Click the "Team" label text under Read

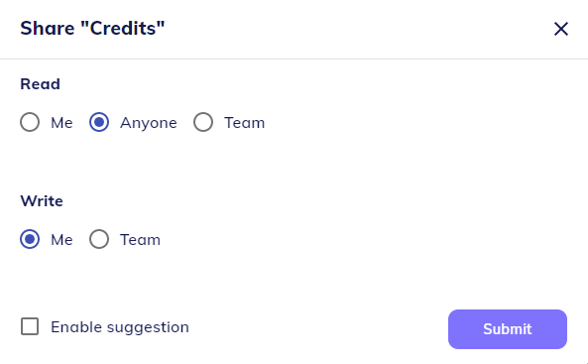245,123
